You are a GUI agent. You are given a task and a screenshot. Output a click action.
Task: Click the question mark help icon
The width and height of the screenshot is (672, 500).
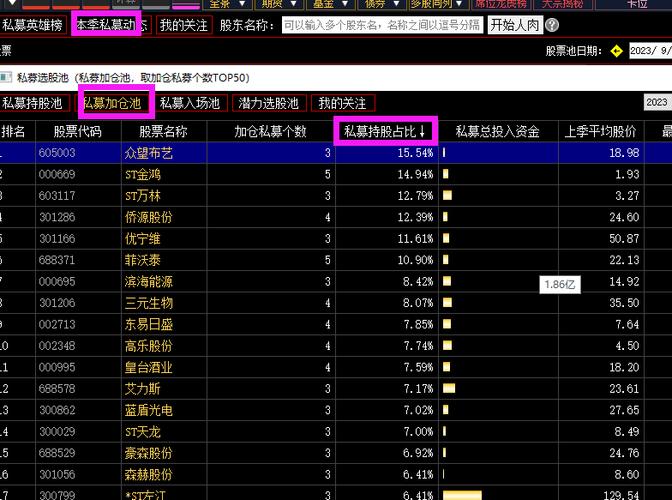point(552,25)
